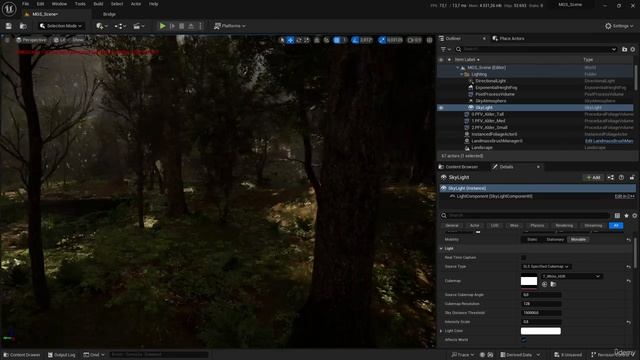Image resolution: width=640 pixels, height=360 pixels.
Task: Select the viewport Select mode cursor icon
Action: coord(282,40)
